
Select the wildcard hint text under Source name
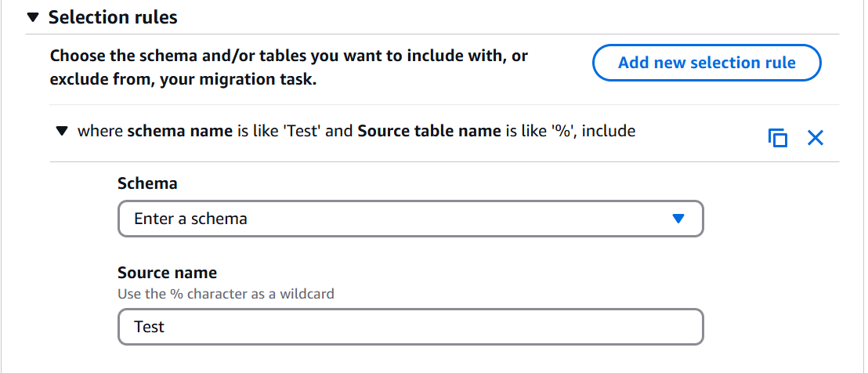click(x=226, y=293)
